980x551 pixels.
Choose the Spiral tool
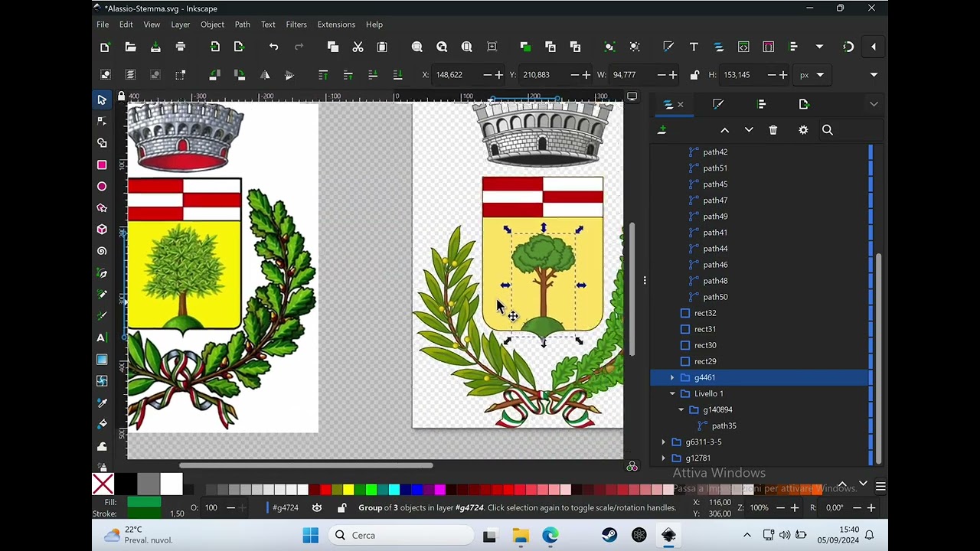click(x=102, y=251)
